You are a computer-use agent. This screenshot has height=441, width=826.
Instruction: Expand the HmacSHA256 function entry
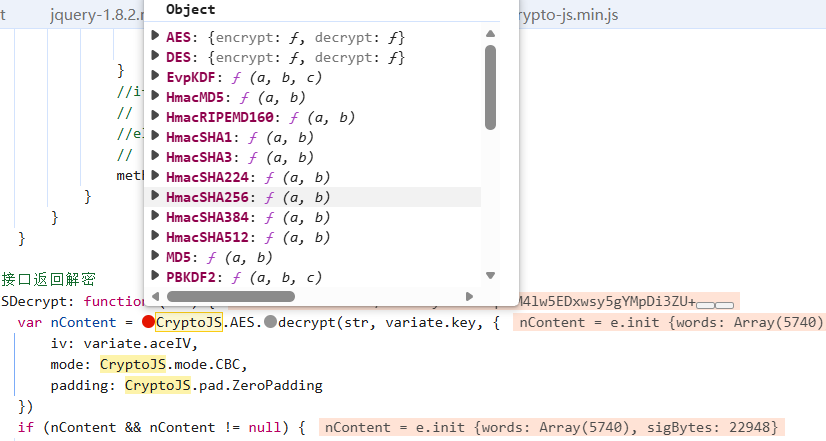(155, 195)
